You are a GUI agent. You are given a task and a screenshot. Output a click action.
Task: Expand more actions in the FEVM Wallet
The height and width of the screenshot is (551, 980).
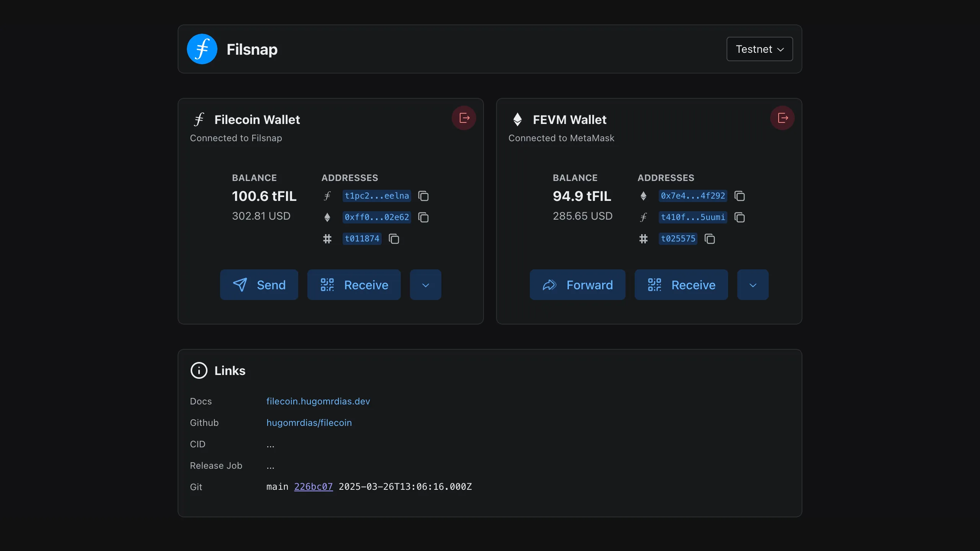[x=753, y=285]
